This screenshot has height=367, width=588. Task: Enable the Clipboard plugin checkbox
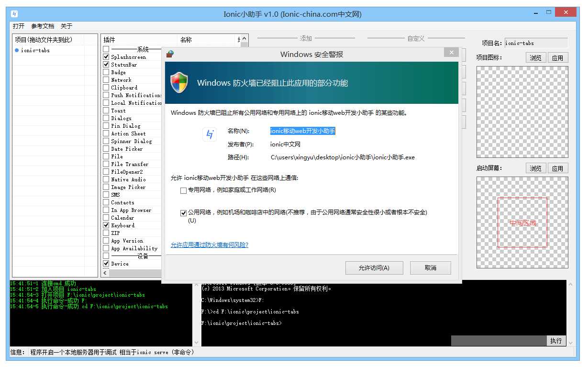[x=106, y=88]
